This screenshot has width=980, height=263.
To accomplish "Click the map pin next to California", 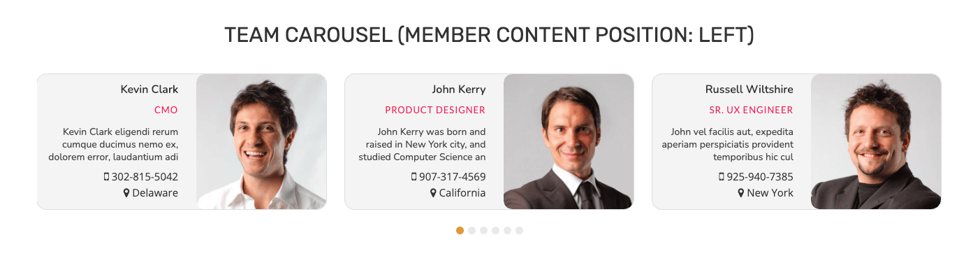I will tap(433, 193).
